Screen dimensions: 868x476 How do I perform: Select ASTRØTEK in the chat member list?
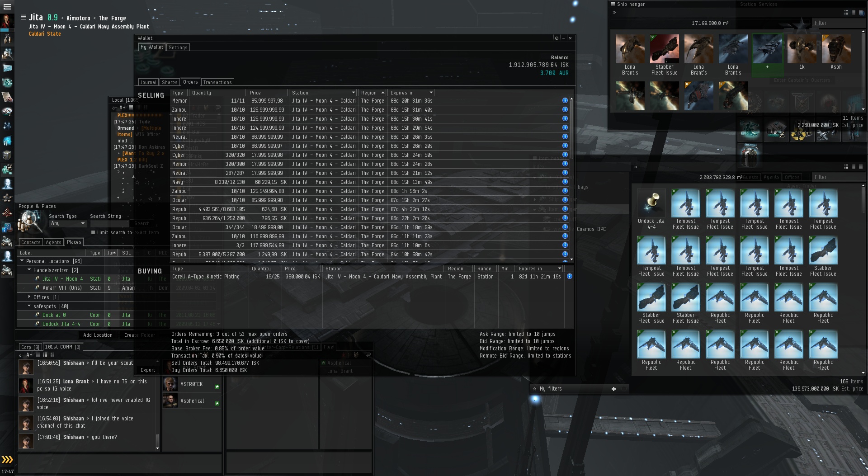[x=192, y=384]
